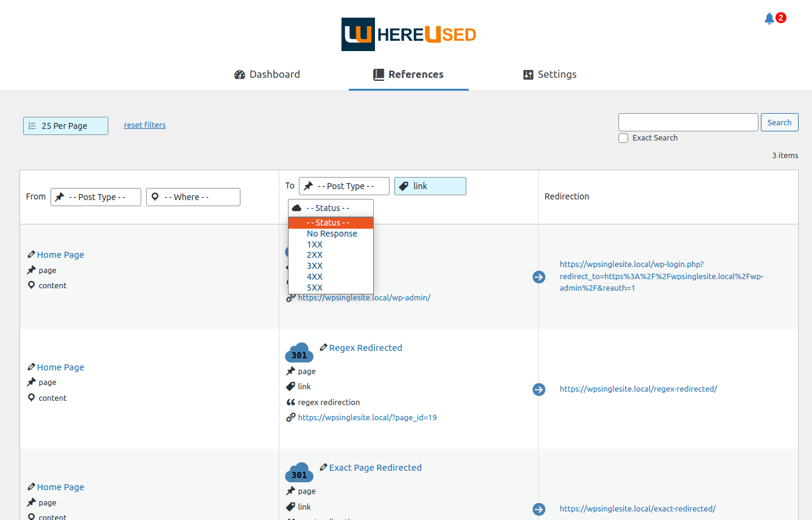Enable the Exact Search checkbox

coord(623,138)
